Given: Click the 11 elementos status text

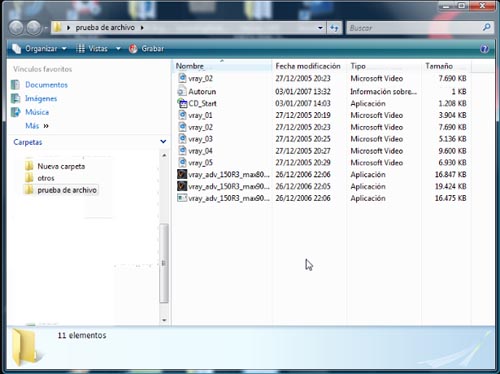Looking at the screenshot, I should coord(82,336).
